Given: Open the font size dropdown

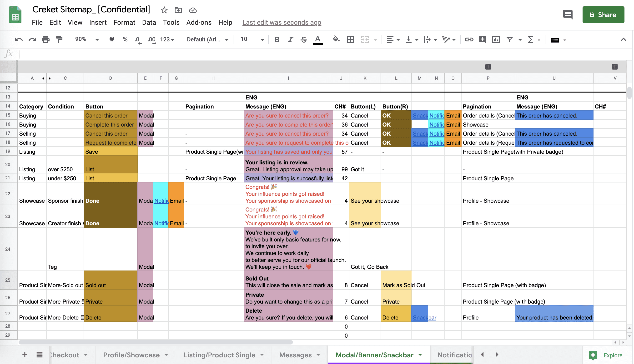Looking at the screenshot, I should 252,39.
